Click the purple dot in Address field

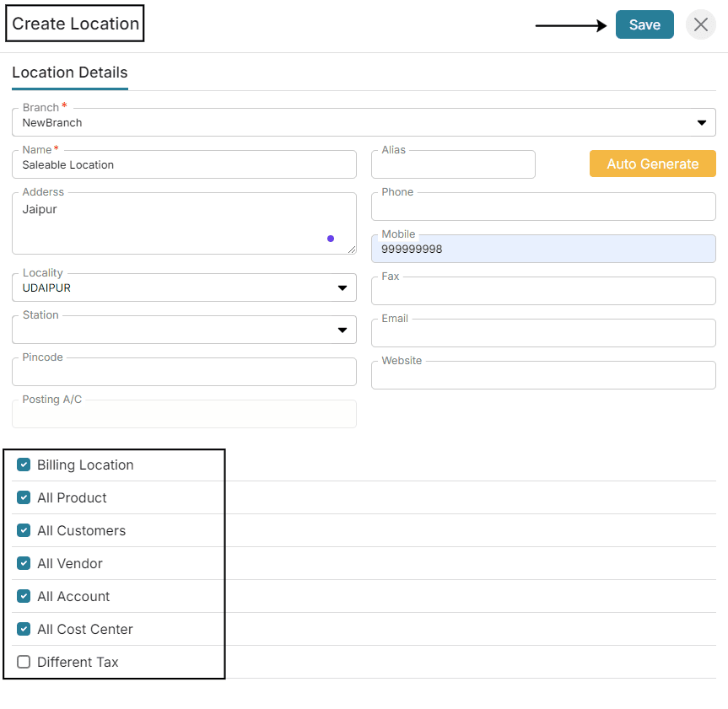coord(331,239)
